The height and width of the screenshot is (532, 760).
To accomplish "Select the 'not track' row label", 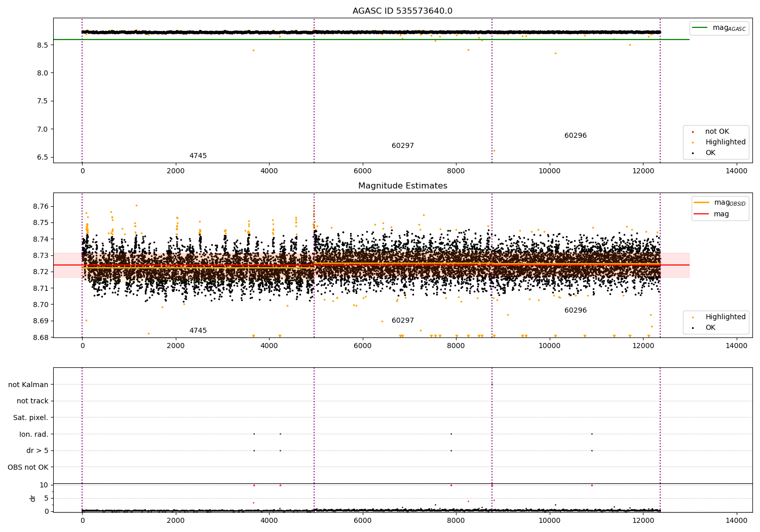I will click(32, 401).
